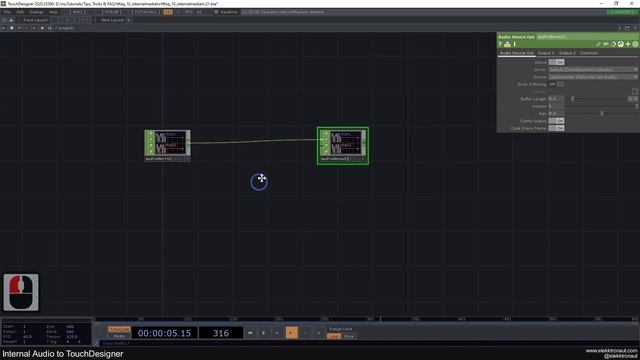Edit the operator name field audiodevout1
Image resolution: width=640 pixels, height=360 pixels.
pyautogui.click(x=587, y=37)
